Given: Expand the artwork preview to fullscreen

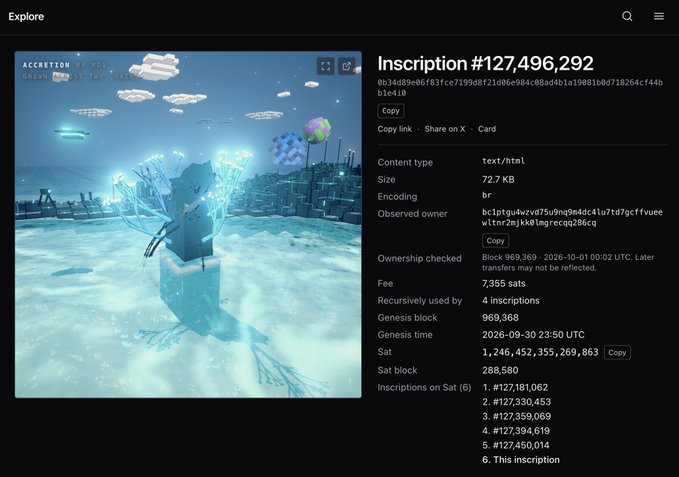Looking at the screenshot, I should (326, 66).
